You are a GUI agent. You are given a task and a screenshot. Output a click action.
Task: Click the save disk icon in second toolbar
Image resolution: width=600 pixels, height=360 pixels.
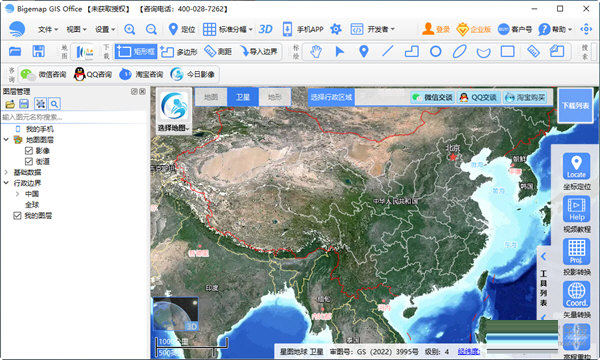click(x=38, y=51)
